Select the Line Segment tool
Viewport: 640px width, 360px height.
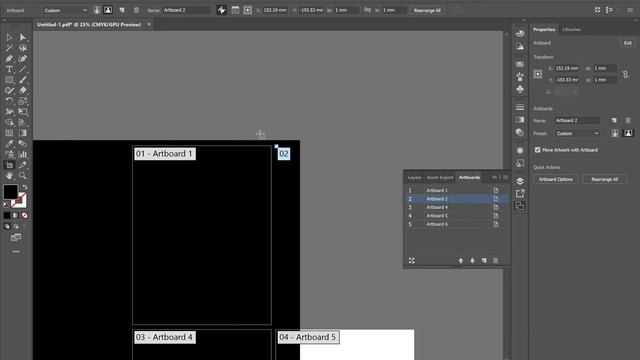tap(23, 69)
